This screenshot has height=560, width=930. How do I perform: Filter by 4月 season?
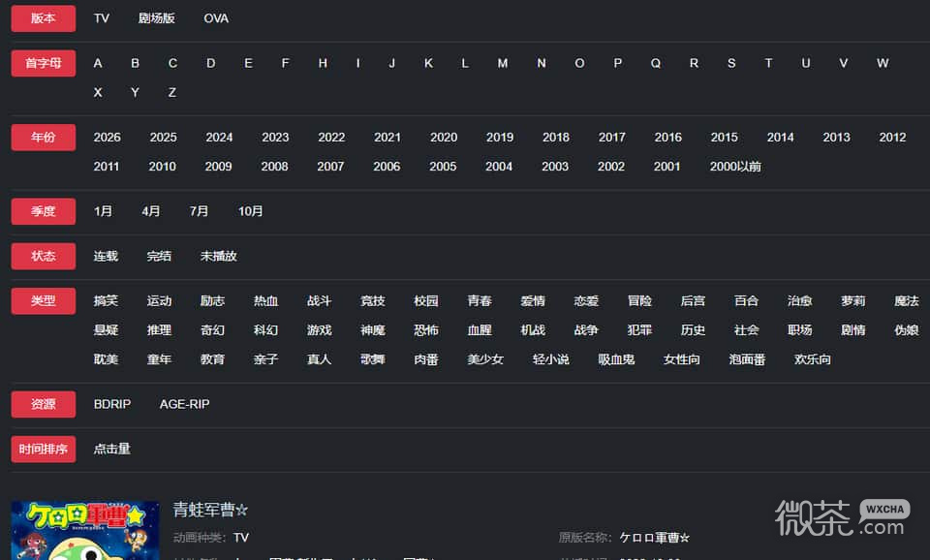151,211
